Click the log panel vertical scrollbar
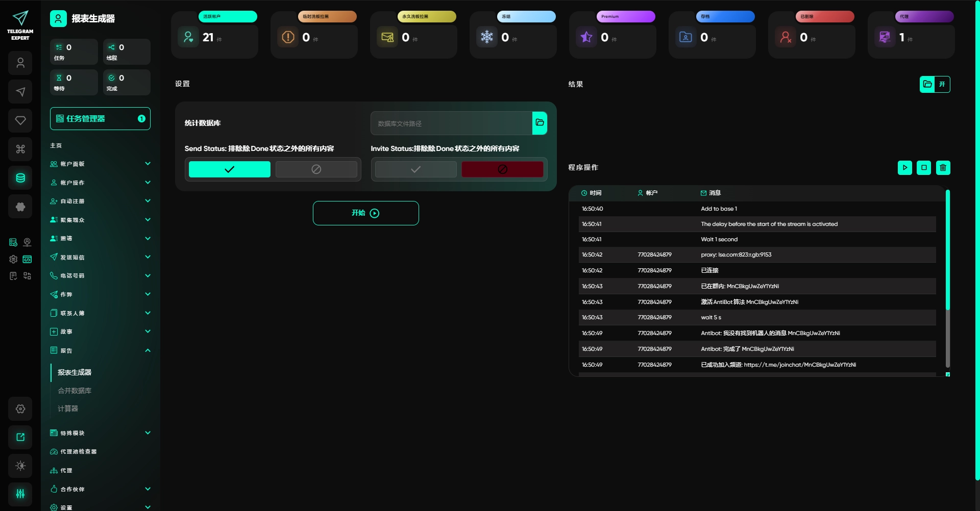 coord(948,250)
